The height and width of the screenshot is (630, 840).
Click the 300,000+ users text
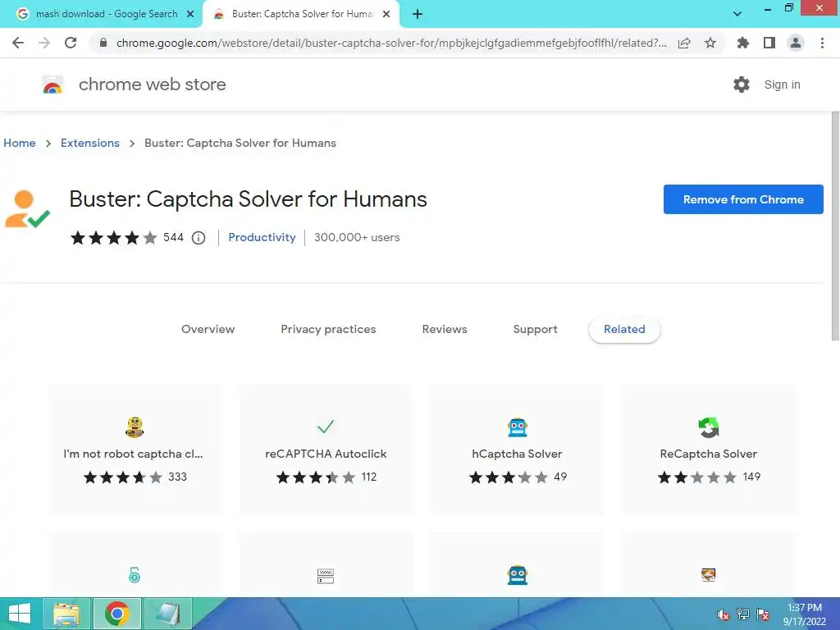pos(357,237)
